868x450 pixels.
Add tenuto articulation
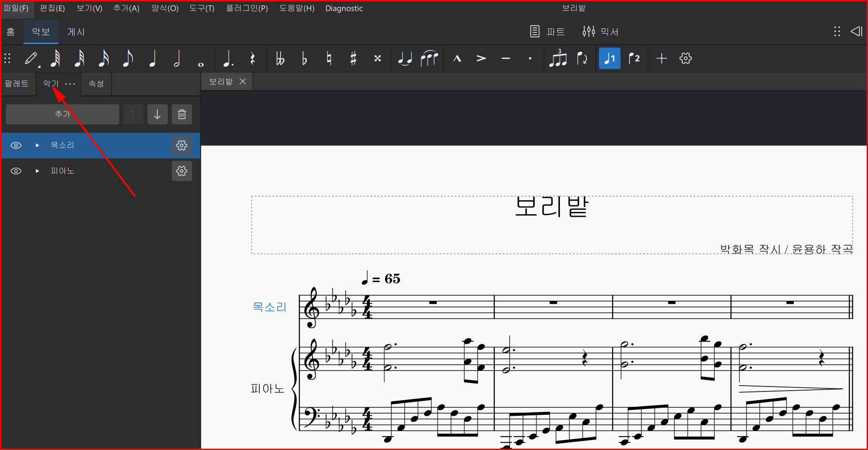[506, 58]
